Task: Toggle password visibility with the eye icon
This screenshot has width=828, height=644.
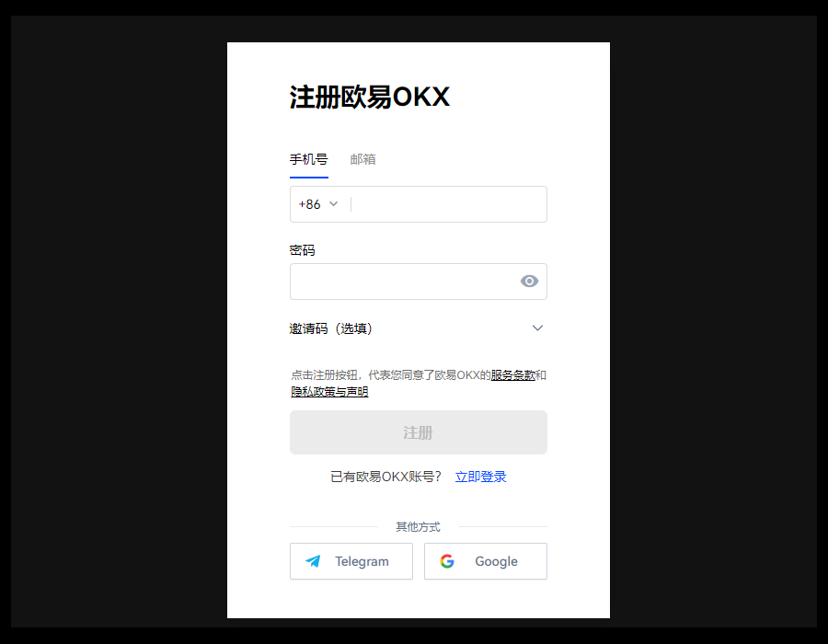Action: [529, 282]
